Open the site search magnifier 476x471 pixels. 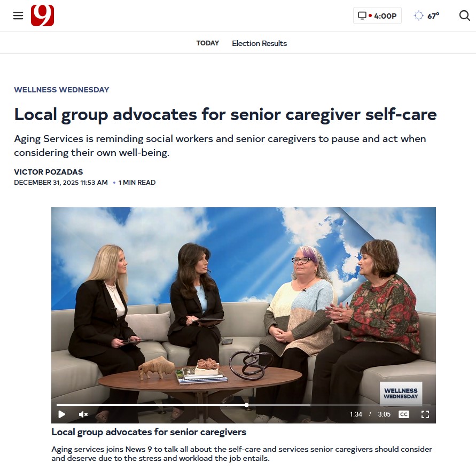(x=464, y=15)
